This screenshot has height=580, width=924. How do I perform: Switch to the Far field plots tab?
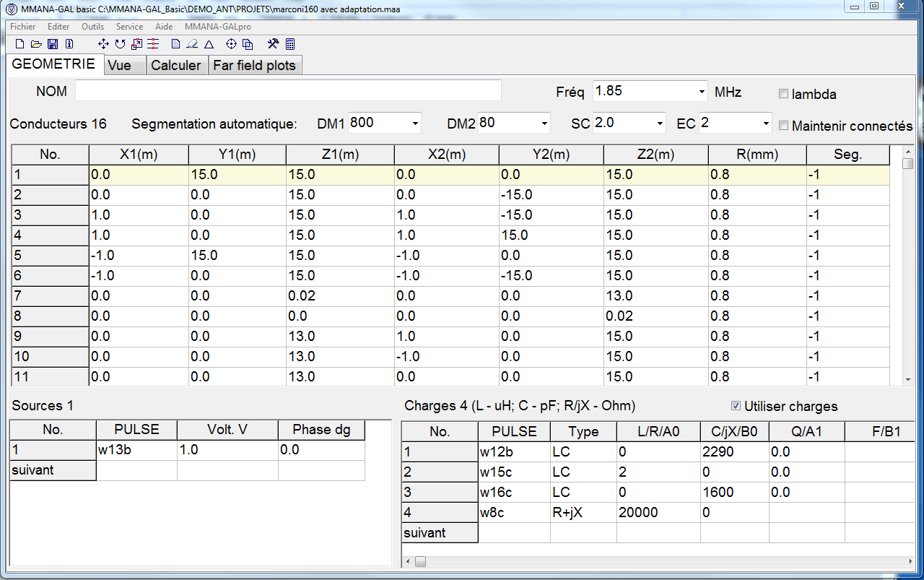coord(254,66)
